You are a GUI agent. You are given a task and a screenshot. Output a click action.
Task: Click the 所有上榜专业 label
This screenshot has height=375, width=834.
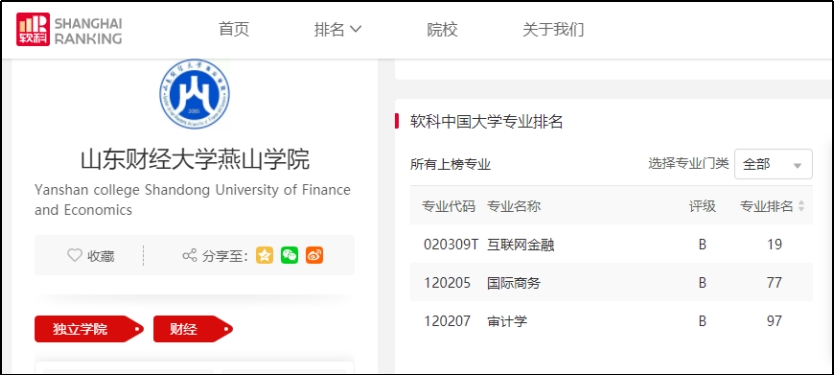click(x=451, y=165)
